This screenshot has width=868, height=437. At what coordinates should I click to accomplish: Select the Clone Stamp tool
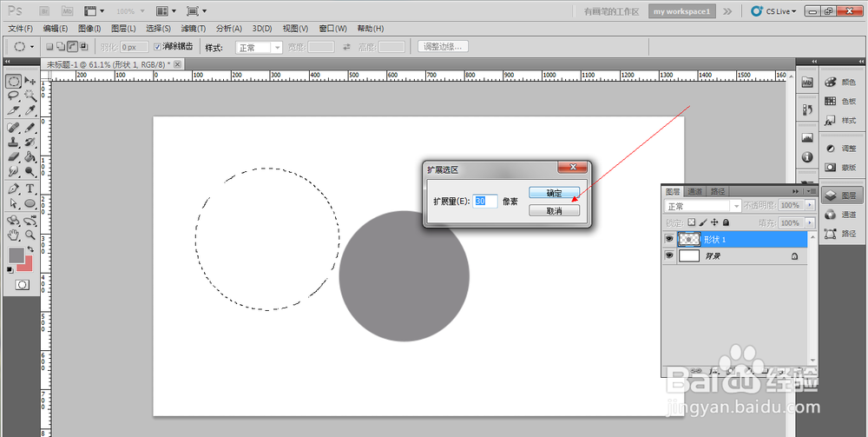[x=15, y=142]
